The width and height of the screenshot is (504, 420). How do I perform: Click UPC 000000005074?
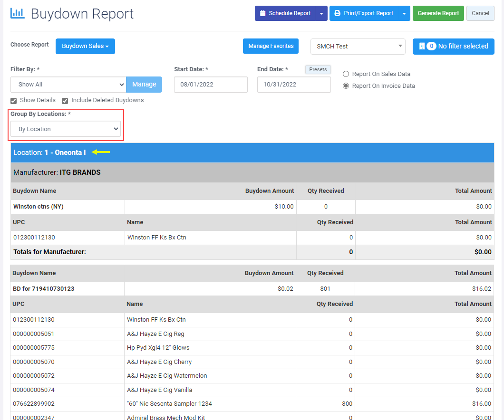click(x=34, y=390)
